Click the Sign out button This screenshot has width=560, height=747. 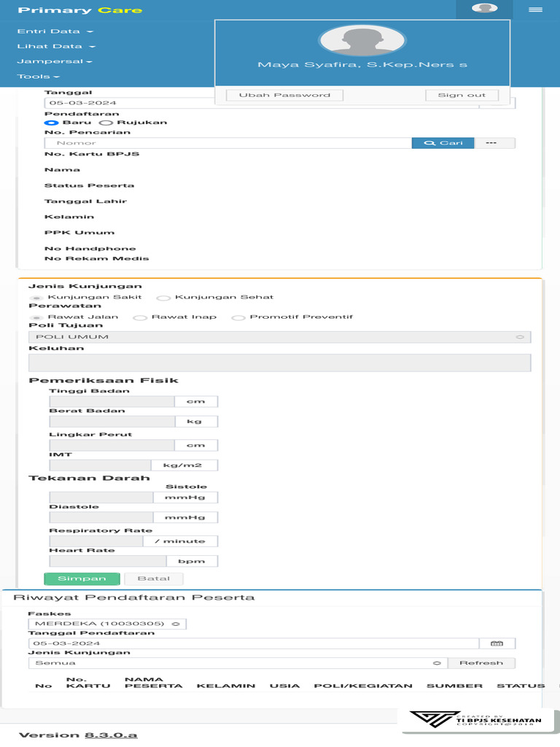tap(462, 95)
